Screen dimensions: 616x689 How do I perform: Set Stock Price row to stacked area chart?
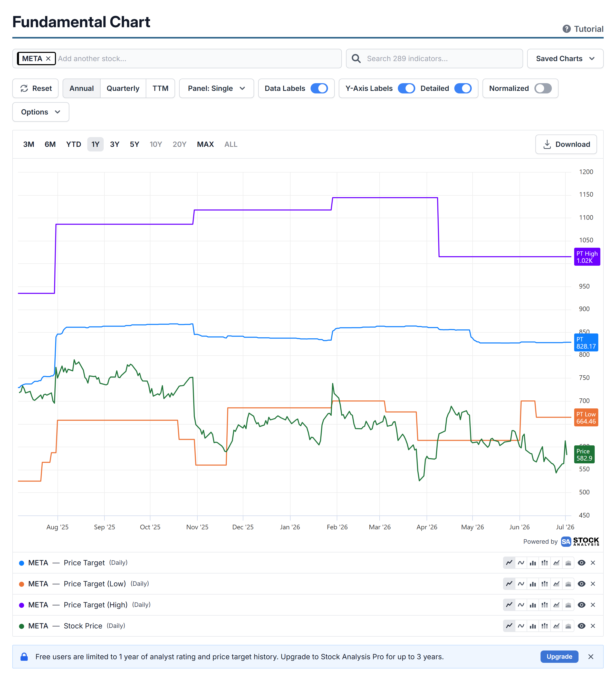point(568,626)
